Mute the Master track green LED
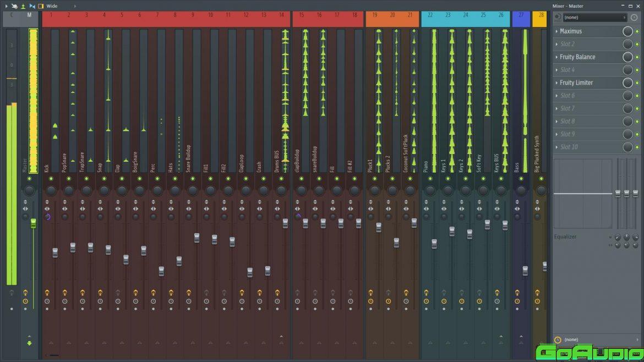Viewport: 644px width, 362px height. tap(29, 179)
